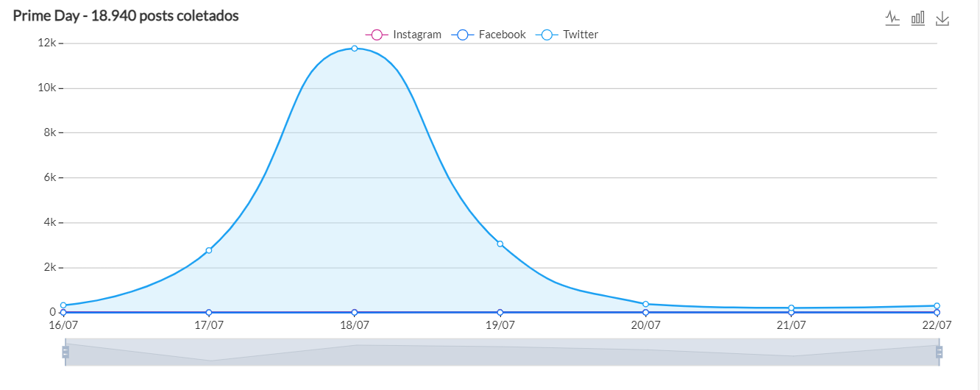Click the 18/07 x-axis date label

click(355, 325)
